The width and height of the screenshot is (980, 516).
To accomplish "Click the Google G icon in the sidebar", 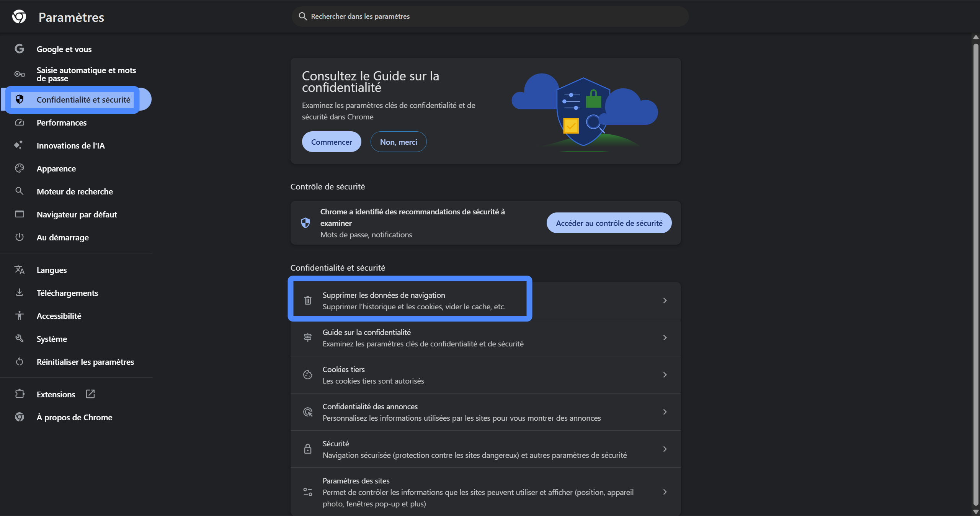I will 20,49.
